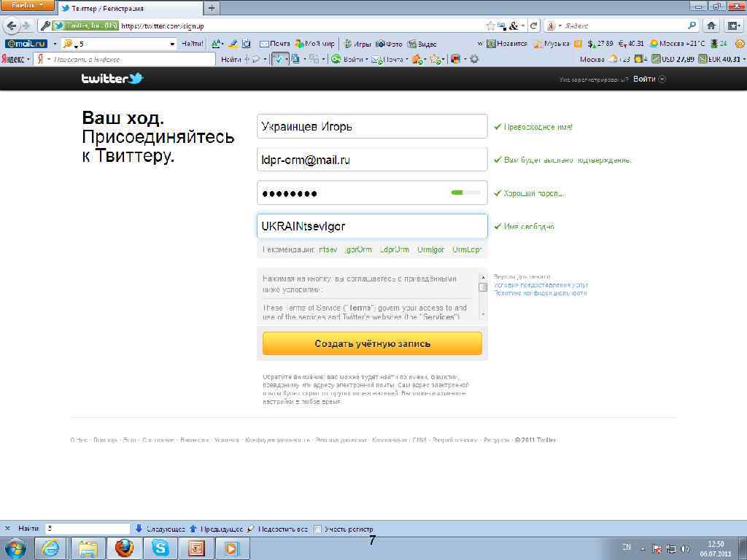The width and height of the screenshot is (747, 560).
Task: Open the Яндекс logo dropdown arrow
Action: coord(28,59)
